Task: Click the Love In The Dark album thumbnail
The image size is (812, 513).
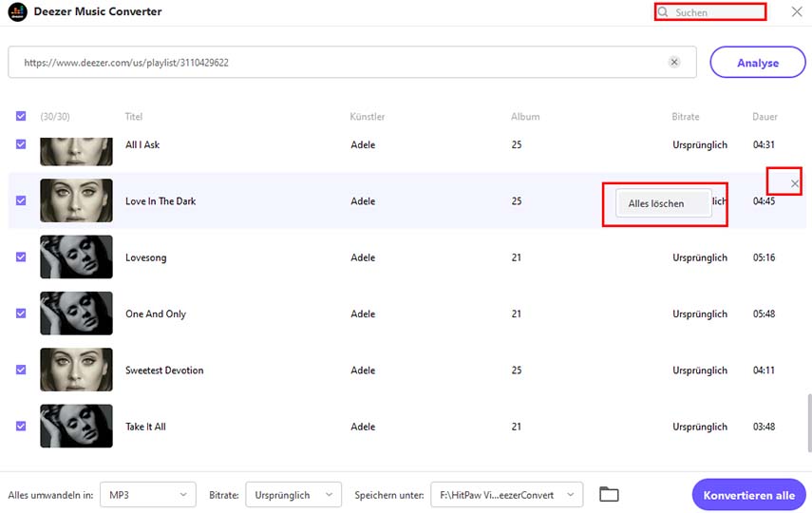Action: [x=76, y=200]
